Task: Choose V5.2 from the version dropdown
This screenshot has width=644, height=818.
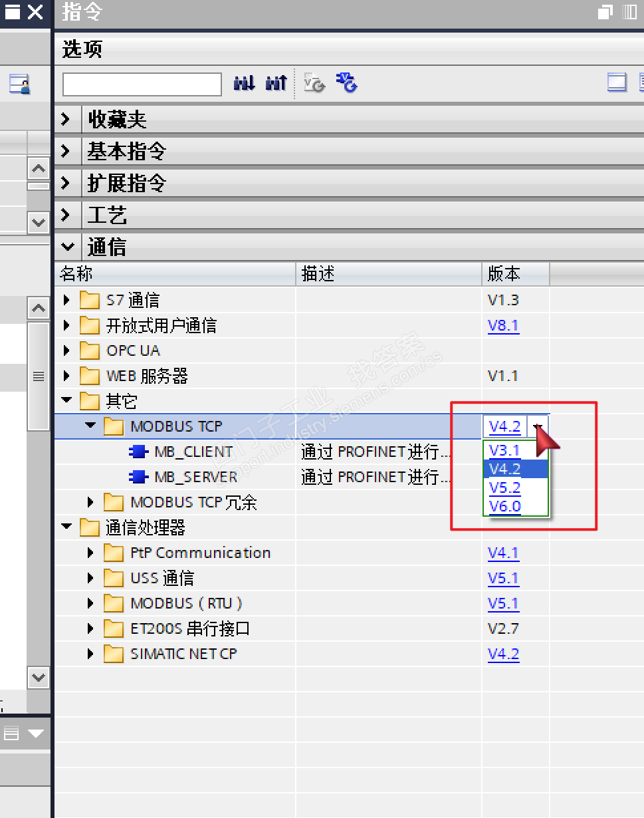Action: pos(516,487)
